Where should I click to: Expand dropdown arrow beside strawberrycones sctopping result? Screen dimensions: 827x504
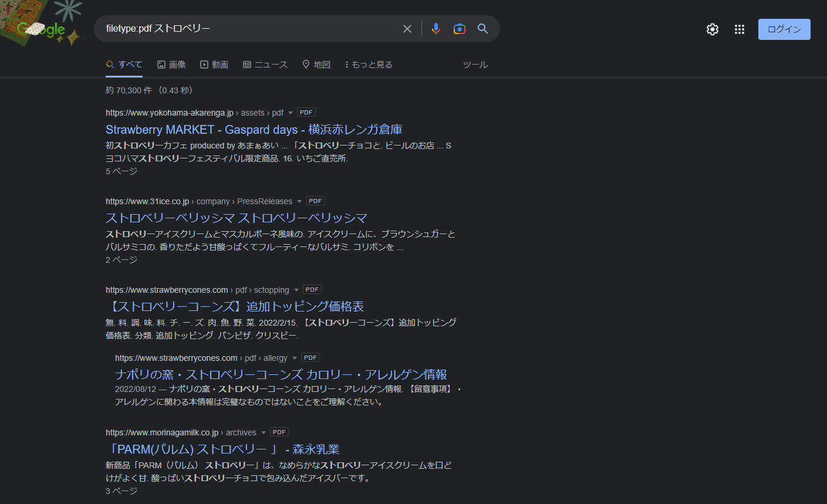pos(296,290)
